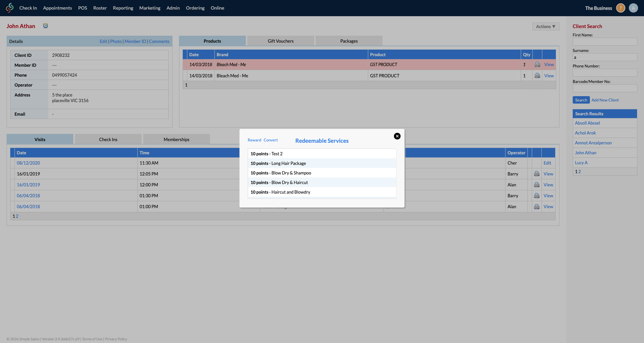Click the Reward link in the popup
Screen dimensions: 644x343
(x=254, y=140)
